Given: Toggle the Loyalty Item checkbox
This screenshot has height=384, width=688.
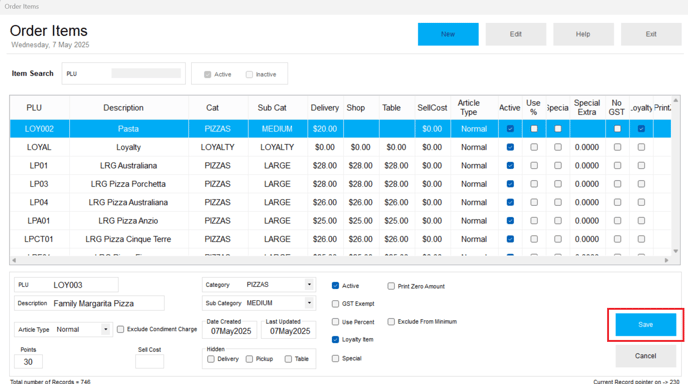Looking at the screenshot, I should (x=335, y=340).
